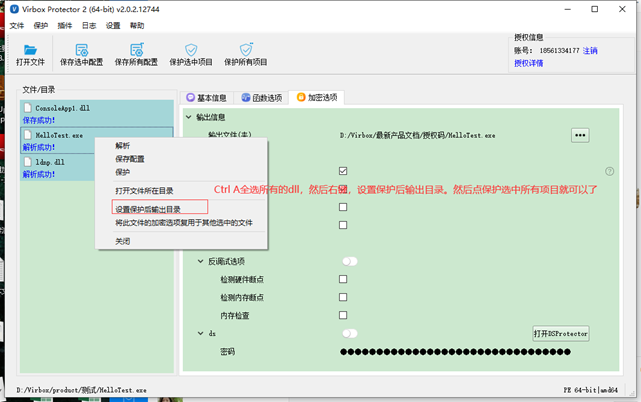
Task: Open the 设置 menu
Action: coord(113,26)
